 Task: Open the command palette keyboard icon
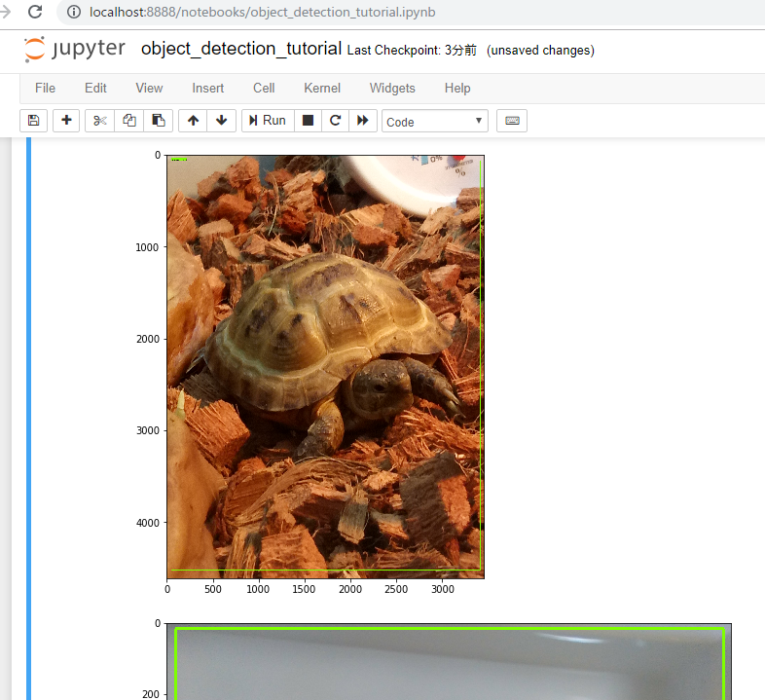512,121
